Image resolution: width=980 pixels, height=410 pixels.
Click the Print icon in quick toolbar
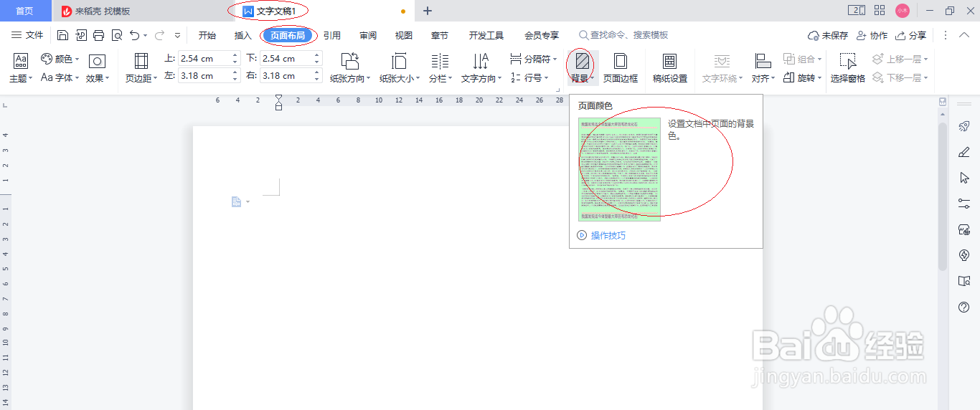point(99,35)
